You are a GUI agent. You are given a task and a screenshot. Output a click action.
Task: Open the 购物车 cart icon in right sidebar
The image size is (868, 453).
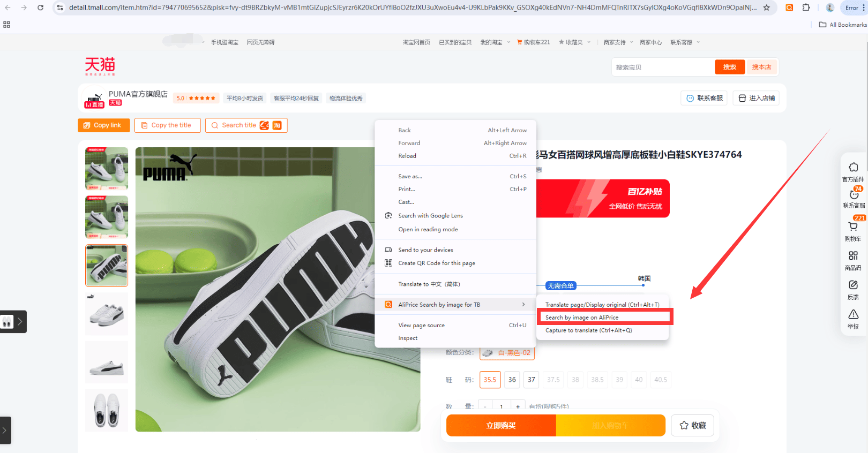[853, 230]
